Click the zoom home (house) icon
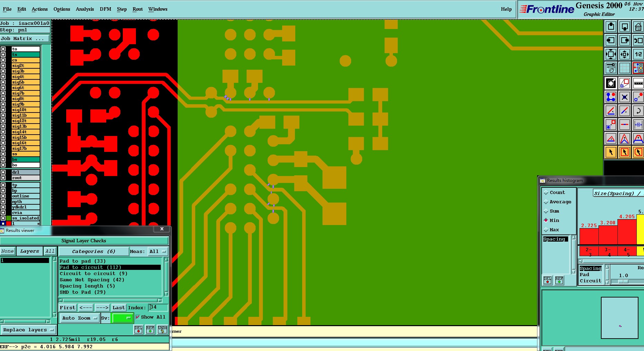The width and height of the screenshot is (644, 351). click(x=638, y=27)
